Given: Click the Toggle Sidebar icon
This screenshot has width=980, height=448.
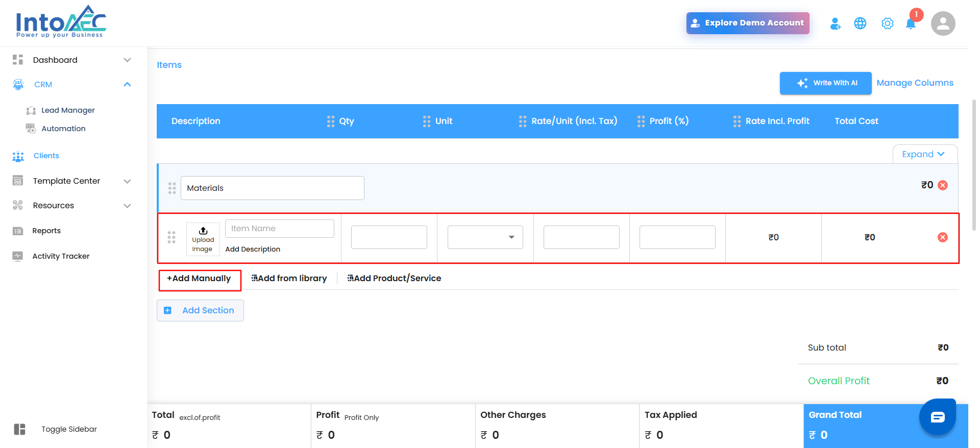Looking at the screenshot, I should coord(20,429).
